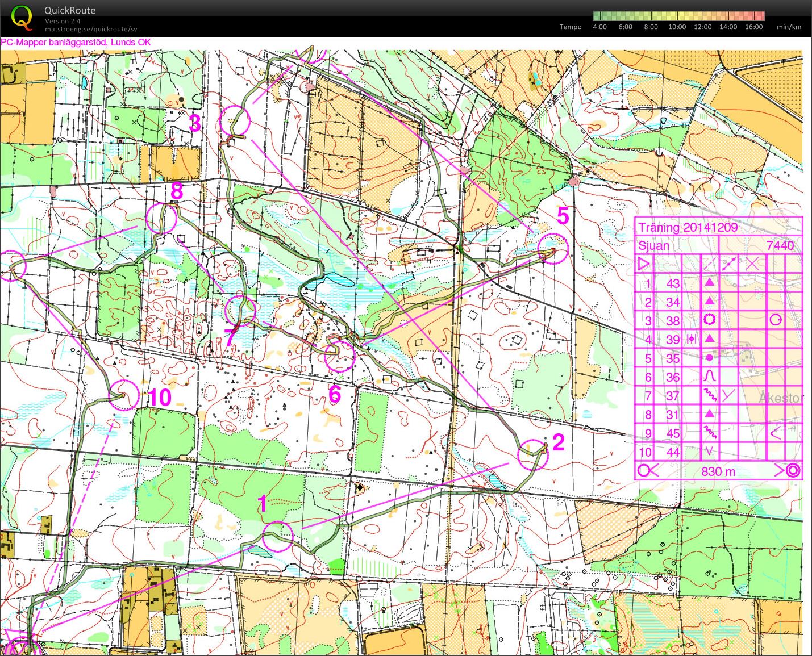812x656 pixels.
Task: Select control circle 3 on the map
Action: coord(235,121)
